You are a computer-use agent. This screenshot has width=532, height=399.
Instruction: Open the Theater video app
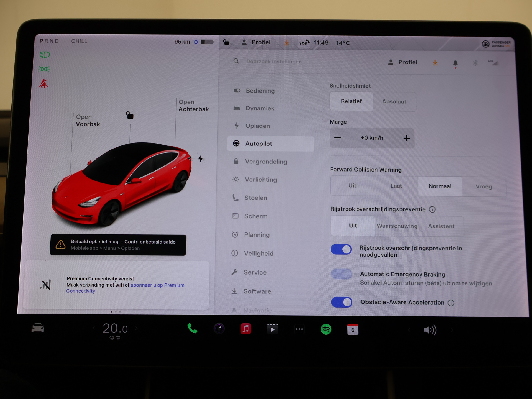click(272, 329)
